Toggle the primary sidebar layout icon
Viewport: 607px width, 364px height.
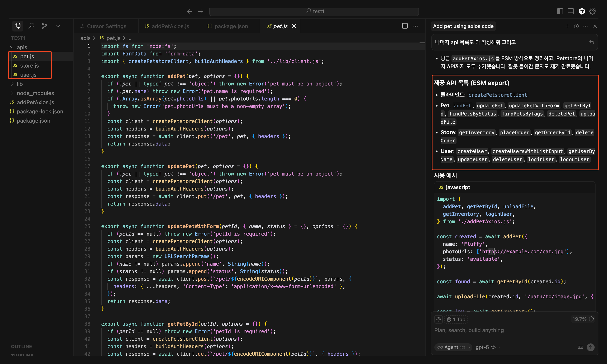560,11
